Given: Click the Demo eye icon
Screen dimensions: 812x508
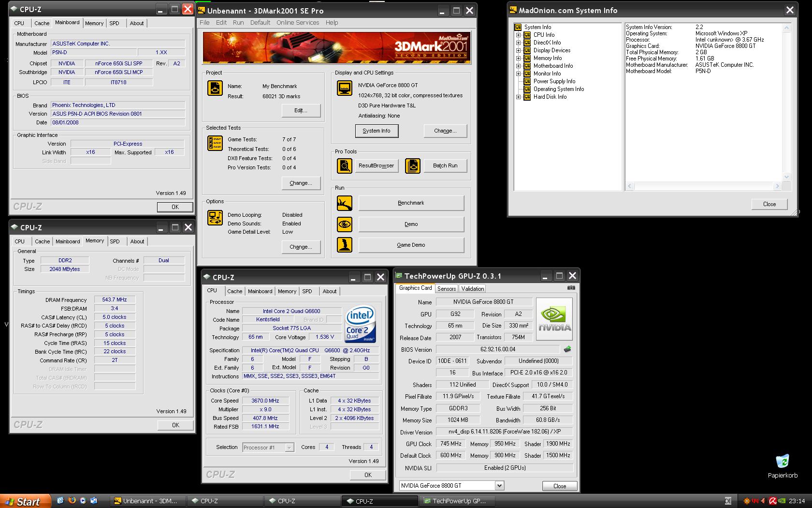Looking at the screenshot, I should tap(345, 224).
